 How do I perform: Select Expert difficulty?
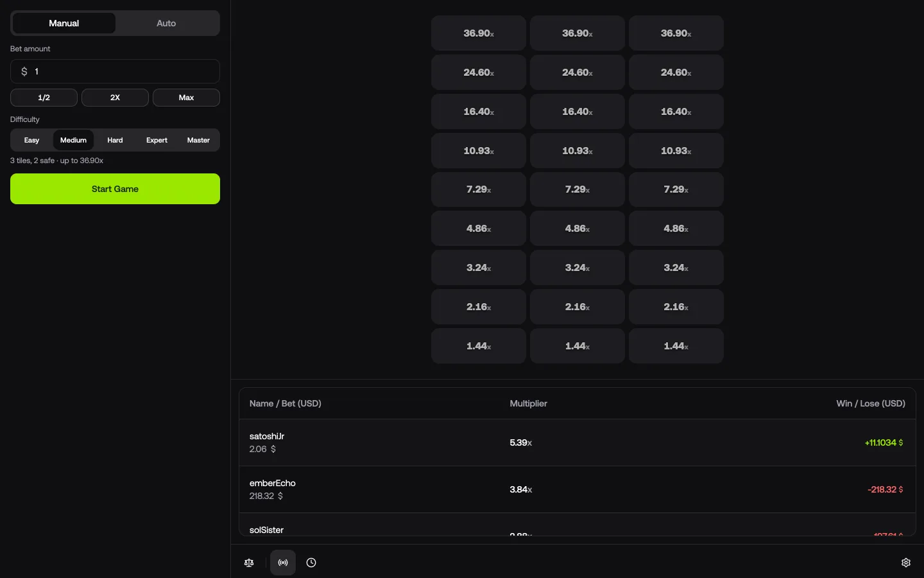pyautogui.click(x=157, y=140)
